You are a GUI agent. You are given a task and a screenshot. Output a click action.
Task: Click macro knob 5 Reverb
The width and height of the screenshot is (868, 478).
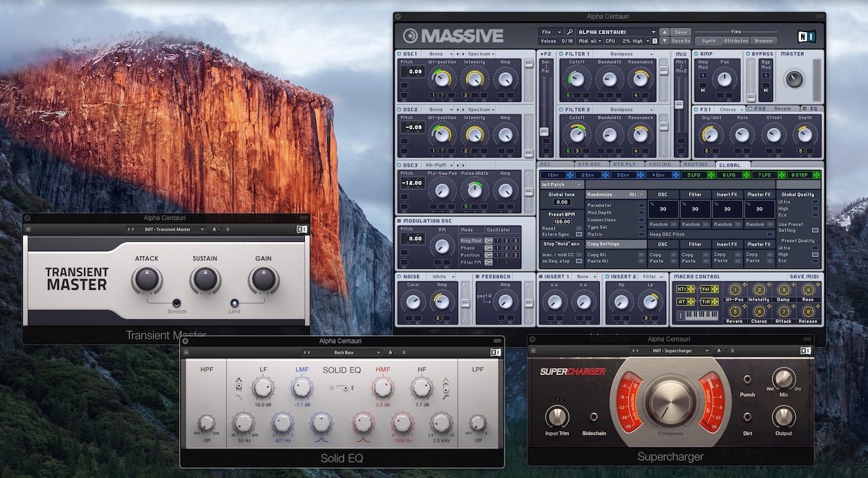point(734,311)
